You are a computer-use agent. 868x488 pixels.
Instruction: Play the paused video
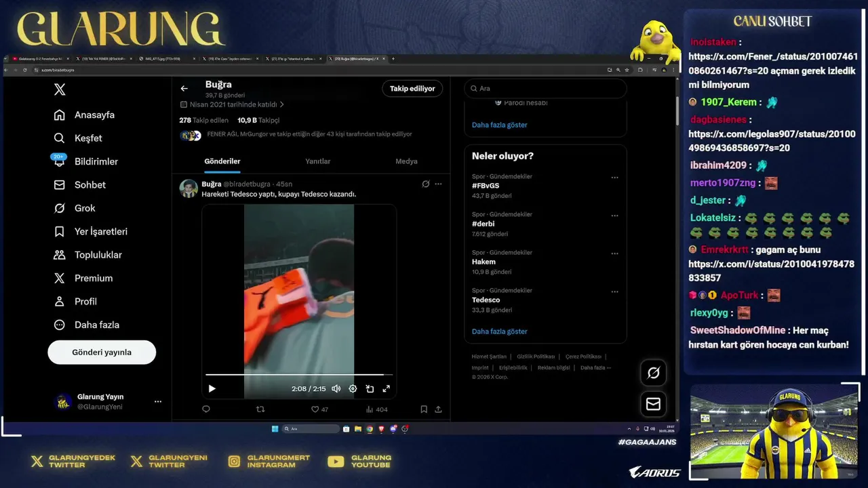coord(212,388)
